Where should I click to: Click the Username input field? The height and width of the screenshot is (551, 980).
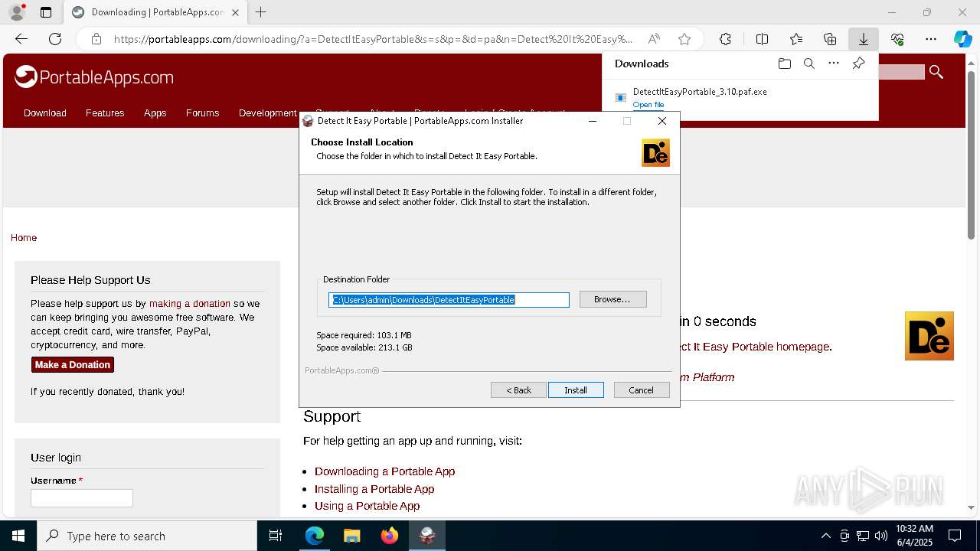(x=82, y=498)
